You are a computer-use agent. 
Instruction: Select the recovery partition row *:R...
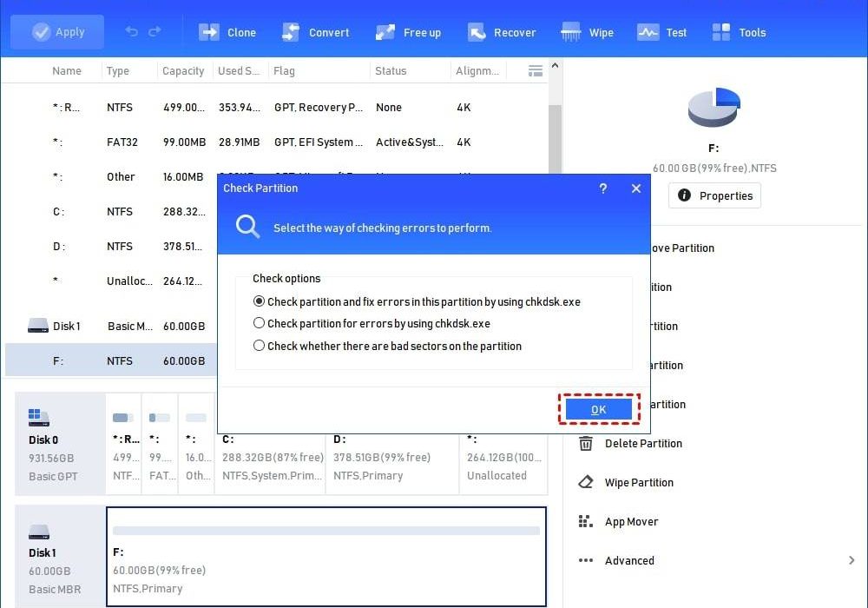pyautogui.click(x=275, y=108)
